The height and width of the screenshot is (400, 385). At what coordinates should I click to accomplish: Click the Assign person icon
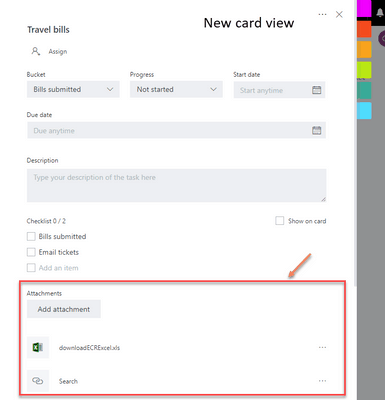pyautogui.click(x=36, y=51)
